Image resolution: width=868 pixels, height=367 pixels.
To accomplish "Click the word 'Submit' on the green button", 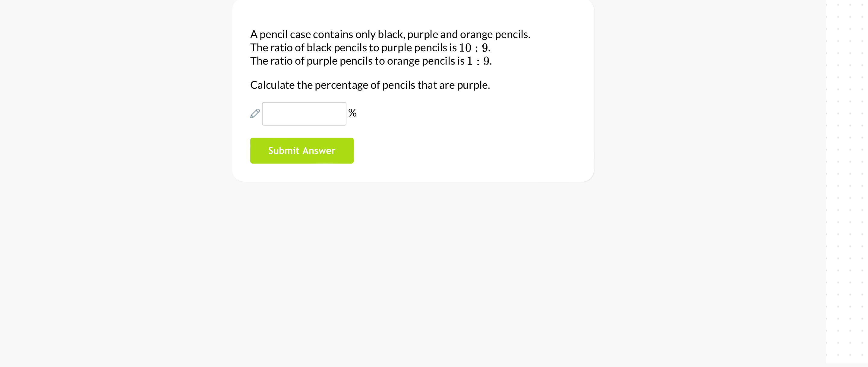I will [x=283, y=150].
